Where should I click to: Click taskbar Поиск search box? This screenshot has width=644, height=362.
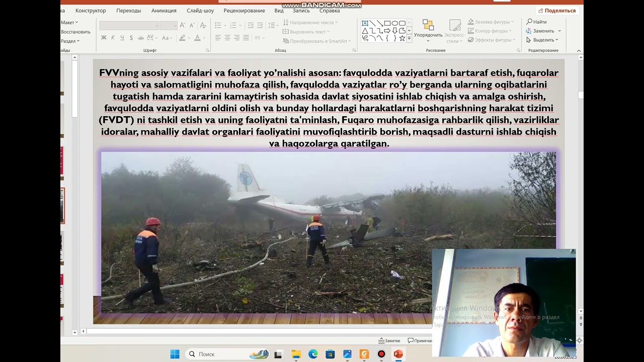(227, 354)
